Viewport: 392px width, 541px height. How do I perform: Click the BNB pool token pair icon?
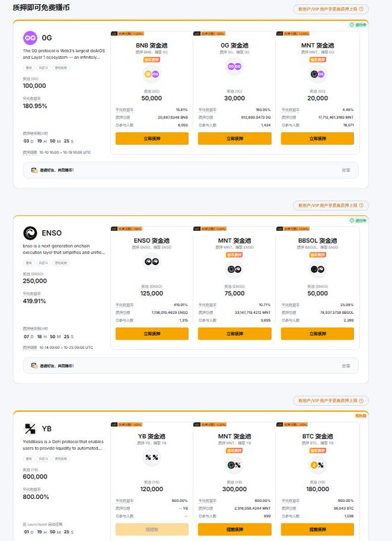[152, 75]
